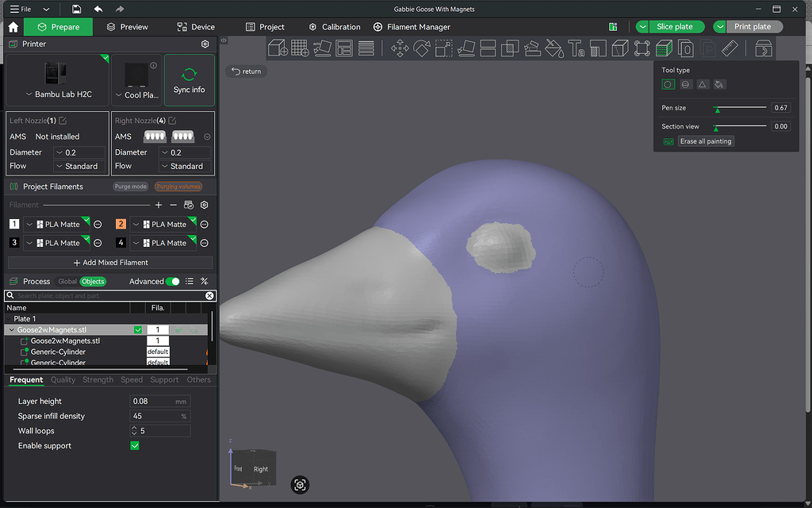
Task: Open the Filament Manager tab
Action: click(412, 27)
